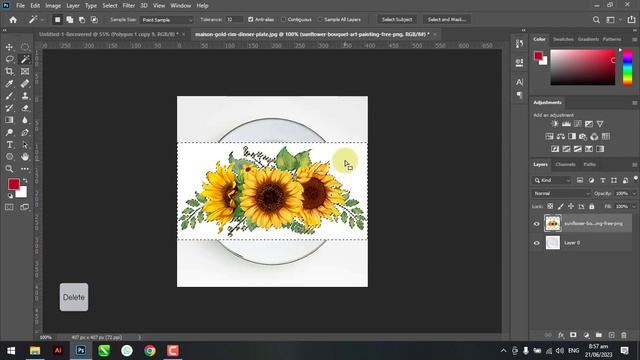Open the Image menu
The height and width of the screenshot is (360, 640).
tap(53, 6)
